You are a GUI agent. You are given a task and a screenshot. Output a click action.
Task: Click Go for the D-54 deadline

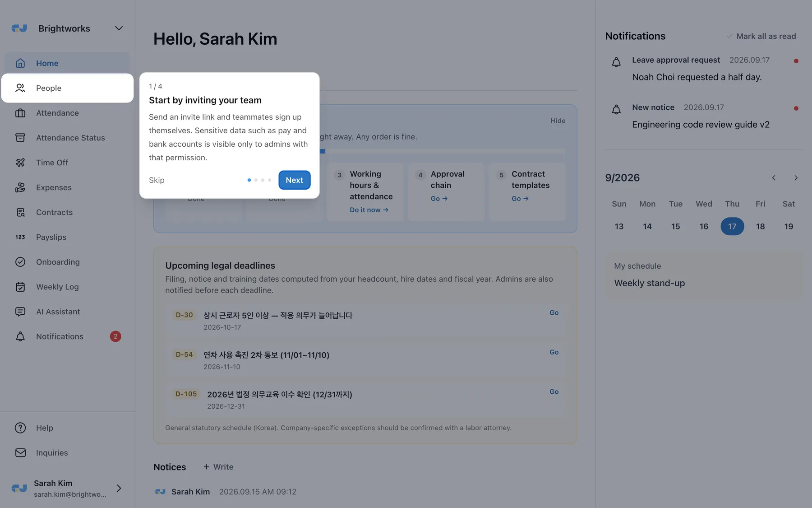tap(554, 352)
